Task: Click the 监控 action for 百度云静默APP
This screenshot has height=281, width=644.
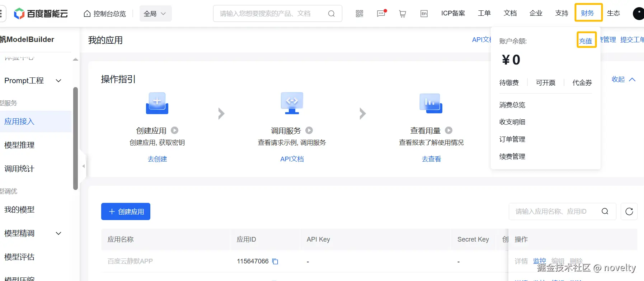Action: tap(540, 261)
